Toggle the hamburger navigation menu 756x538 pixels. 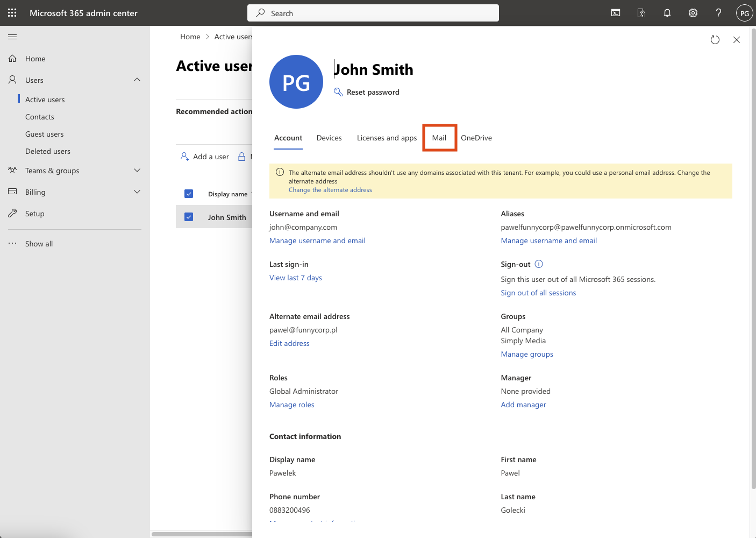(x=12, y=37)
